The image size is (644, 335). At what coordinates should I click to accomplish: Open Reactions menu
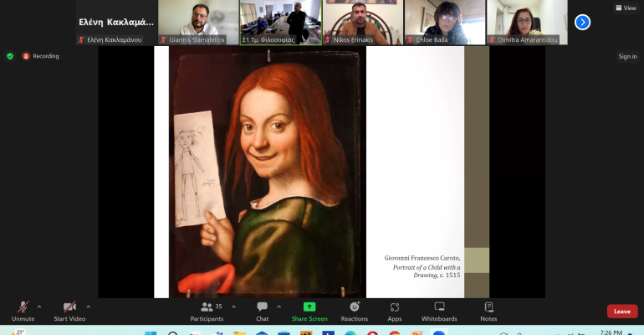(x=354, y=312)
